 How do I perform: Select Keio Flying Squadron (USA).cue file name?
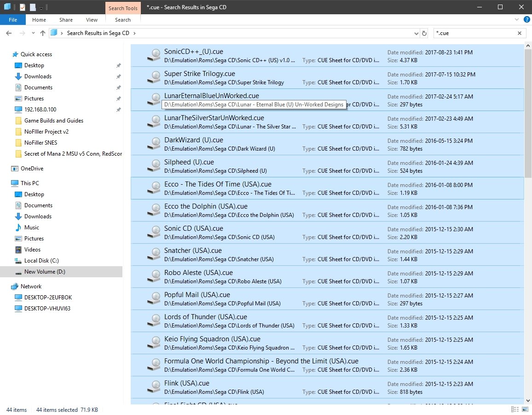213,339
